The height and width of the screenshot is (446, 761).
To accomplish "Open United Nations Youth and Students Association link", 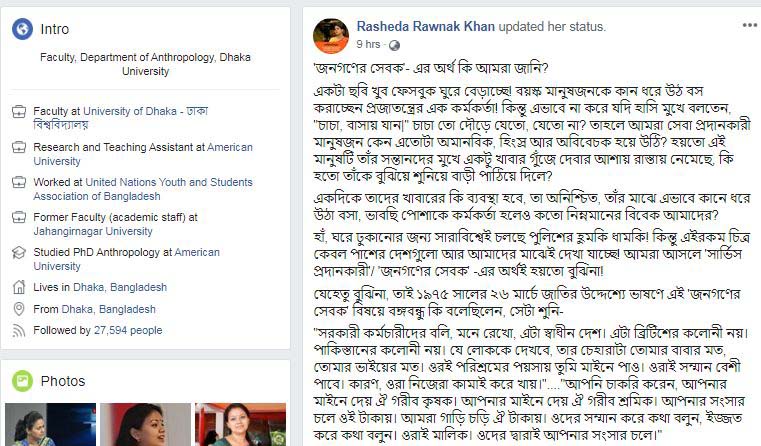I will pos(143,189).
